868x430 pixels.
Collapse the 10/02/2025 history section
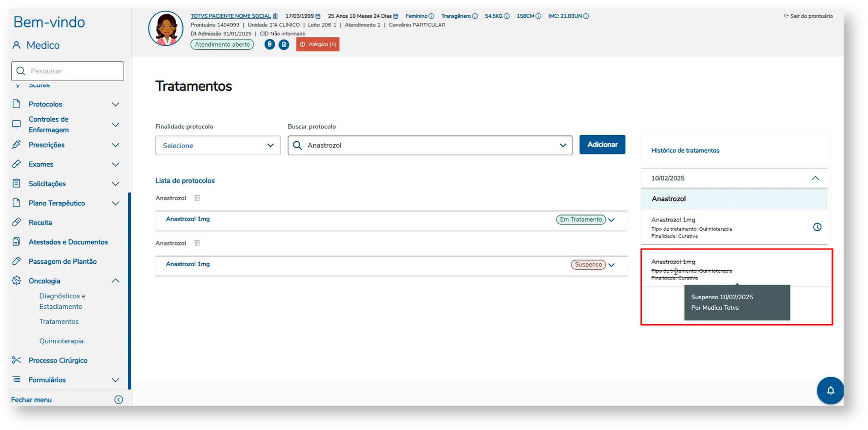[815, 178]
